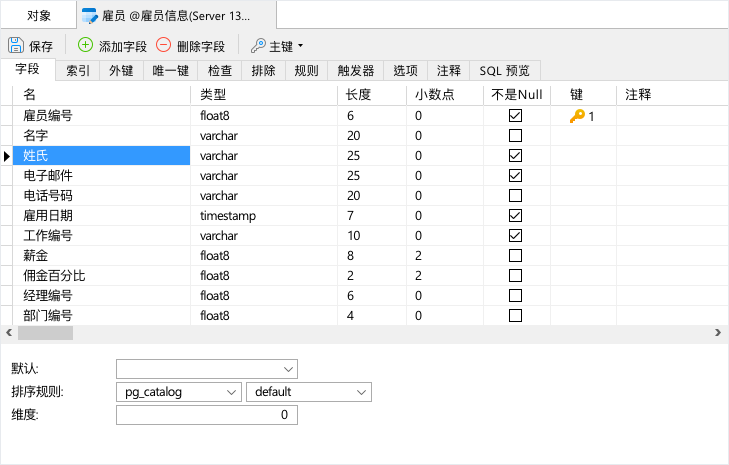Toggle Not Null checkbox for 经理编号

(515, 295)
